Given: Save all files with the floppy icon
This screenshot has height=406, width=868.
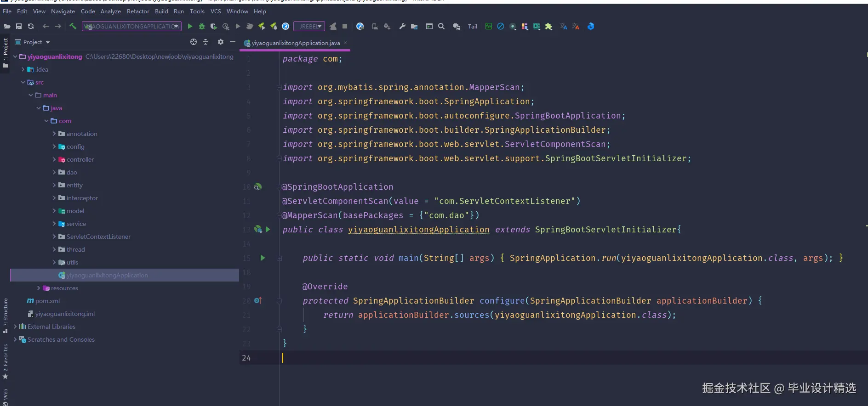Looking at the screenshot, I should click(19, 27).
